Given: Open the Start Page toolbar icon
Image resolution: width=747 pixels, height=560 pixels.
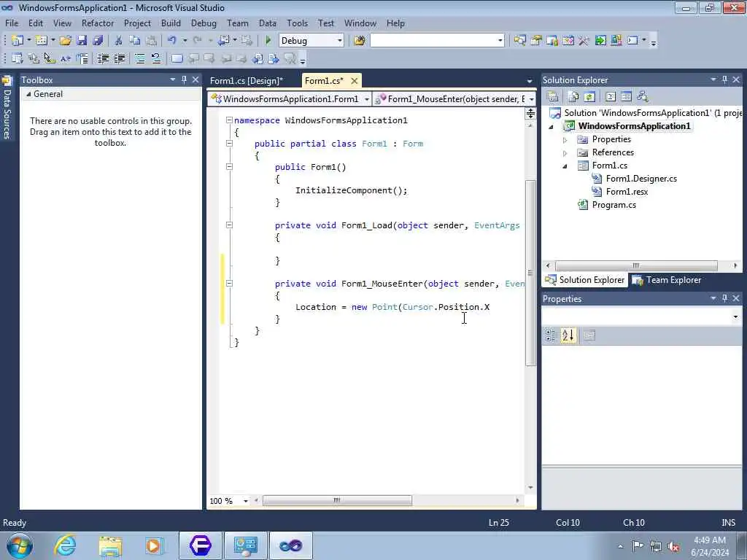Looking at the screenshot, I should 600,41.
